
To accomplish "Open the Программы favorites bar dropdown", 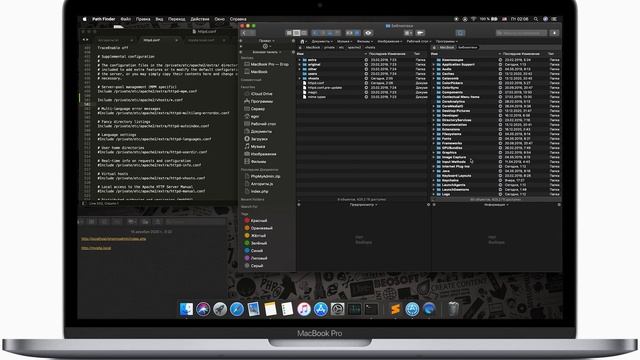I will pos(446,41).
